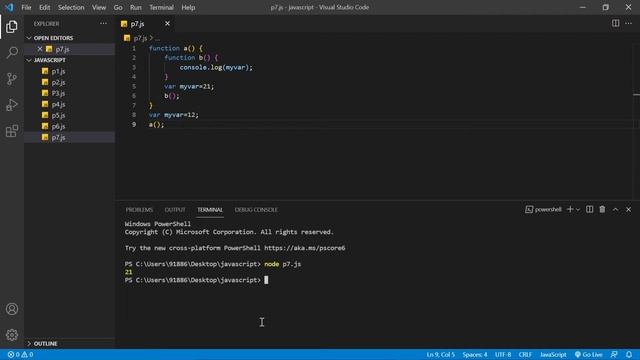Open the Selection menu
The height and width of the screenshot is (360, 640).
(71, 7)
